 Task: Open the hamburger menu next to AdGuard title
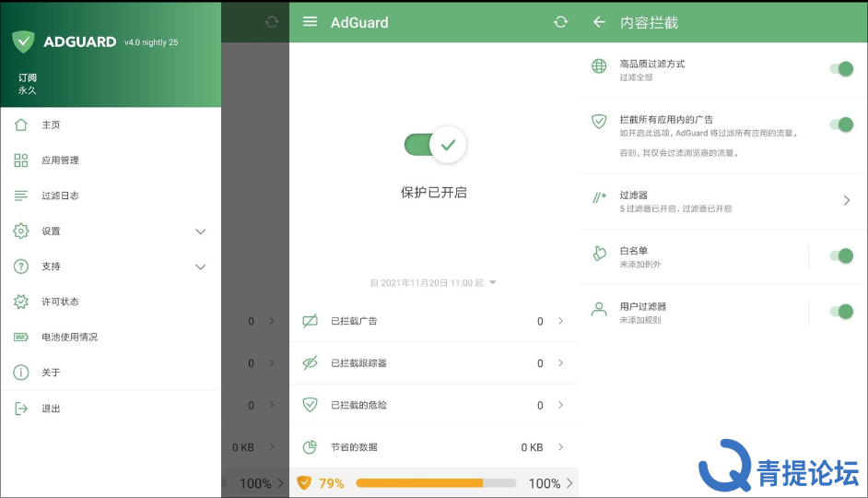[311, 21]
